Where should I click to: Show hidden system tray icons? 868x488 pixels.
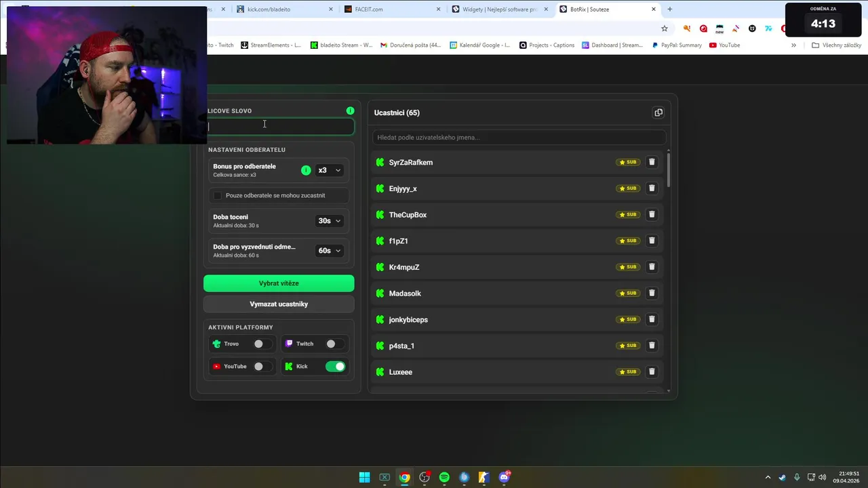pyautogui.click(x=768, y=477)
